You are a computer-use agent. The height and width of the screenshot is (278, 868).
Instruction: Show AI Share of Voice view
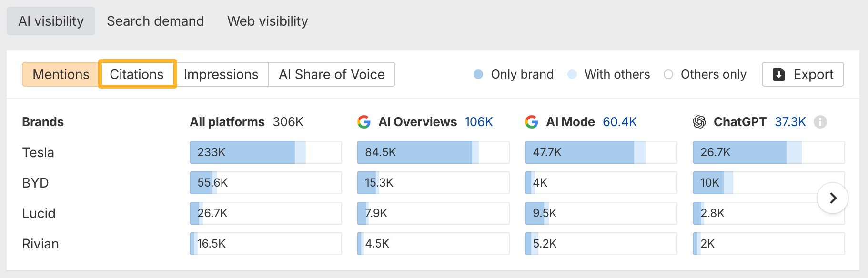click(332, 74)
